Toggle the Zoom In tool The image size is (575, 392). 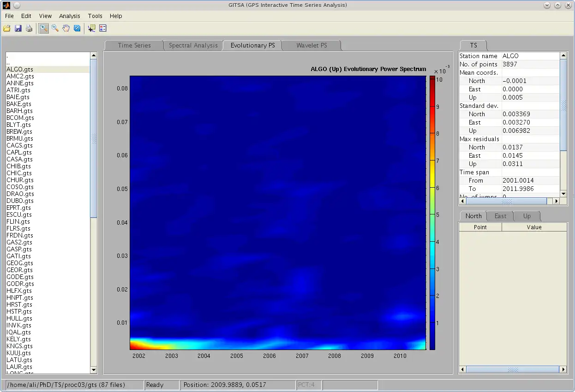click(x=44, y=29)
